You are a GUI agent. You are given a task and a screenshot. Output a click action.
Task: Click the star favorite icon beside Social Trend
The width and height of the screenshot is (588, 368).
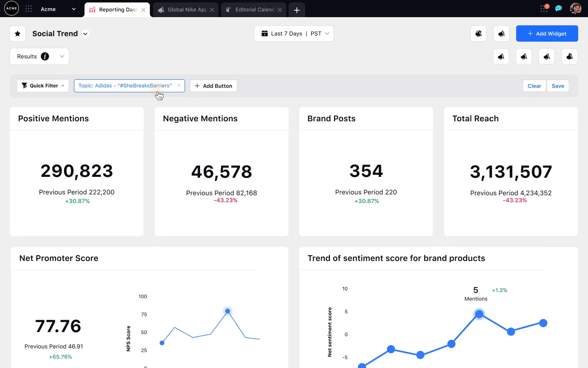[x=18, y=33]
